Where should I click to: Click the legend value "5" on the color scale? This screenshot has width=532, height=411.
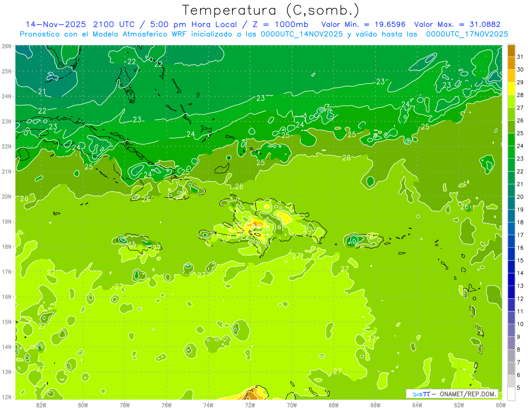point(519,388)
